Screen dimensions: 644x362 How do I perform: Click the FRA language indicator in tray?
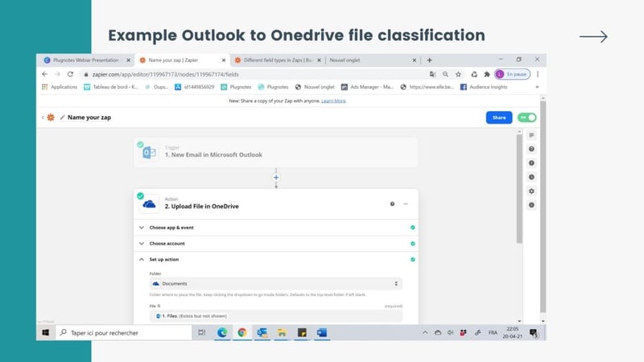tap(493, 332)
